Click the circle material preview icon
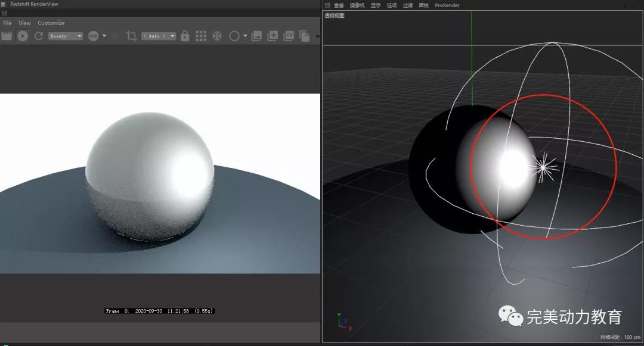 [234, 36]
